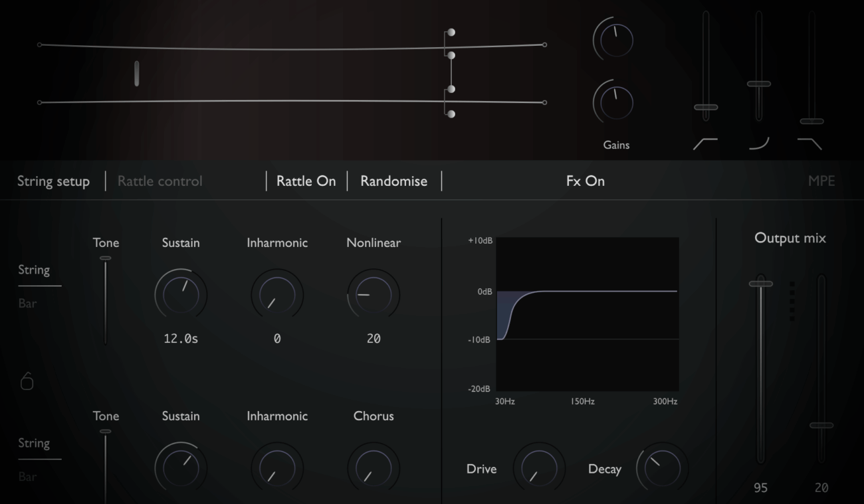This screenshot has width=864, height=504.
Task: Click the high-pass filter shape icon
Action: (x=705, y=143)
